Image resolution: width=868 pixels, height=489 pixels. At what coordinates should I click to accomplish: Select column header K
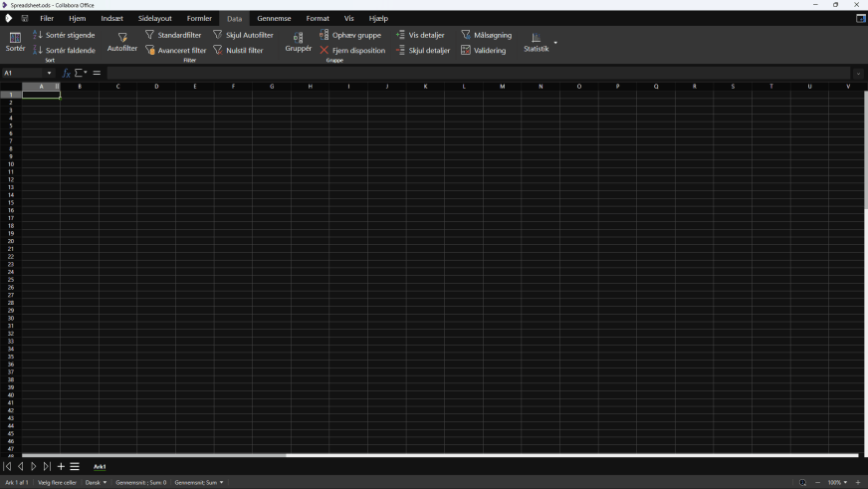tap(425, 87)
